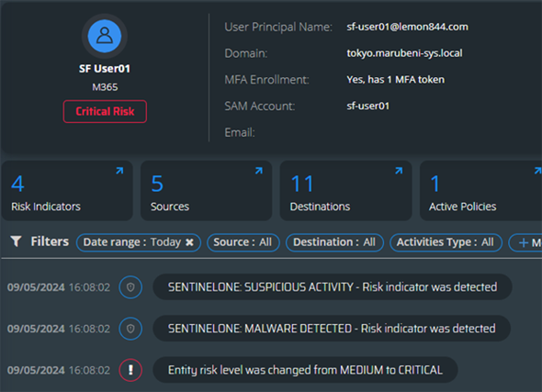Click the blue user avatar icon
The height and width of the screenshot is (392, 542).
tap(105, 36)
